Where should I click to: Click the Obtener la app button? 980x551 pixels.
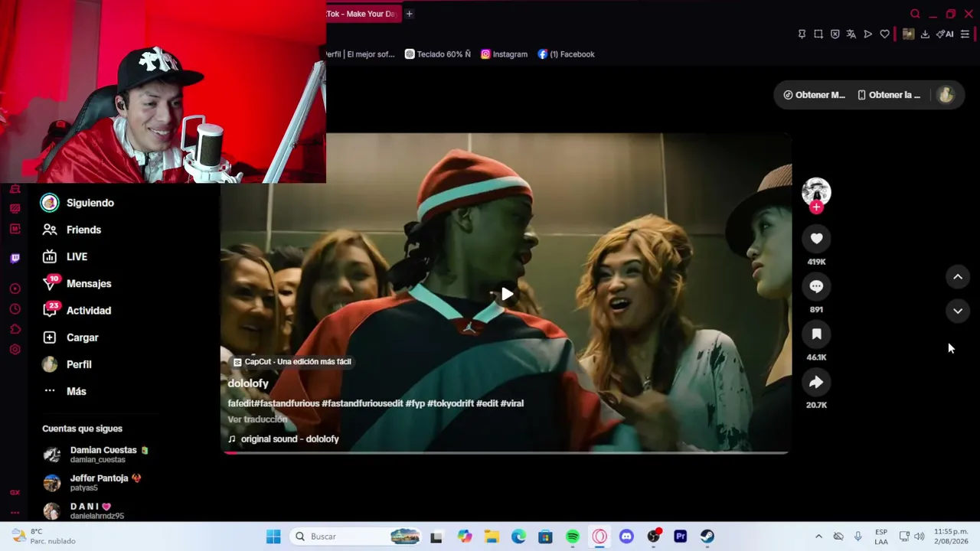click(x=888, y=95)
